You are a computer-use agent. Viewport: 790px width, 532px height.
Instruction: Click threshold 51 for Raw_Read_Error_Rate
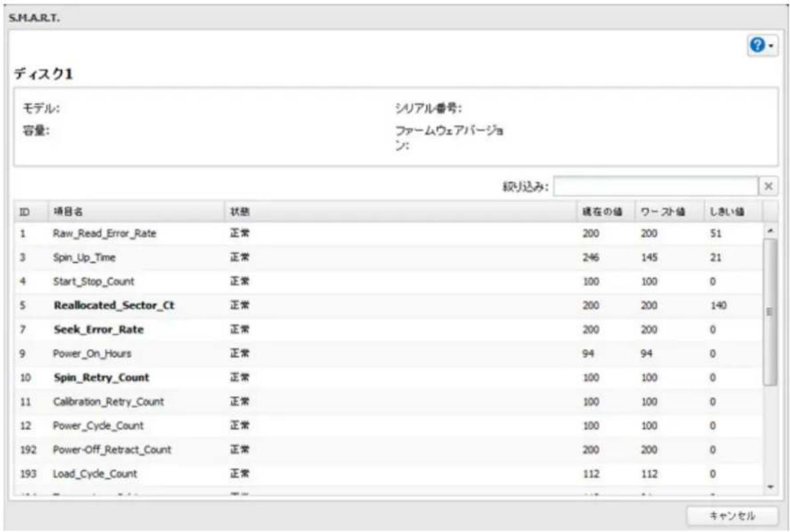pyautogui.click(x=716, y=233)
